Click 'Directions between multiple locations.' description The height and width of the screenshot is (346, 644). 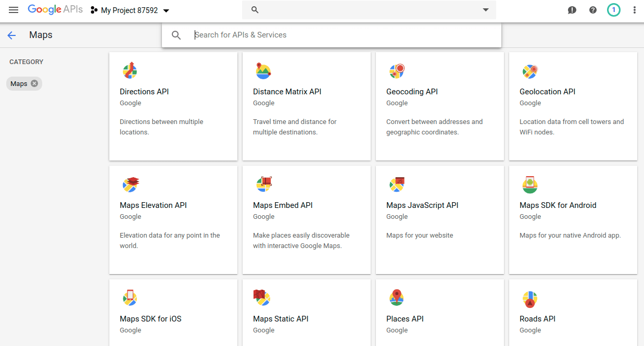[x=161, y=127]
